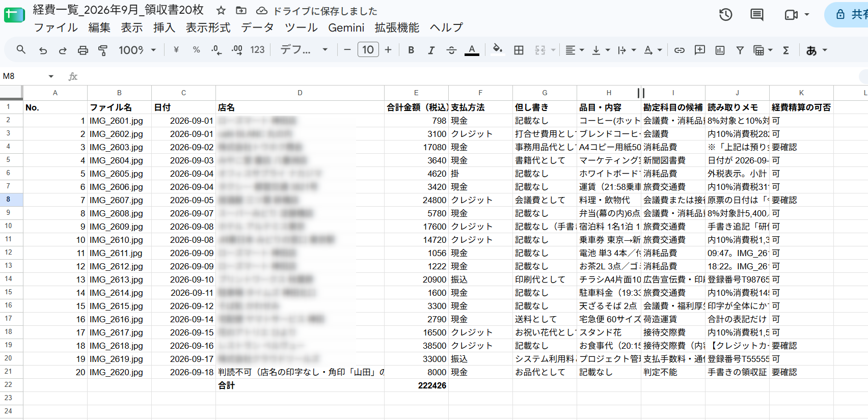Click the formula bar input
This screenshot has height=420, width=868.
coord(469,76)
